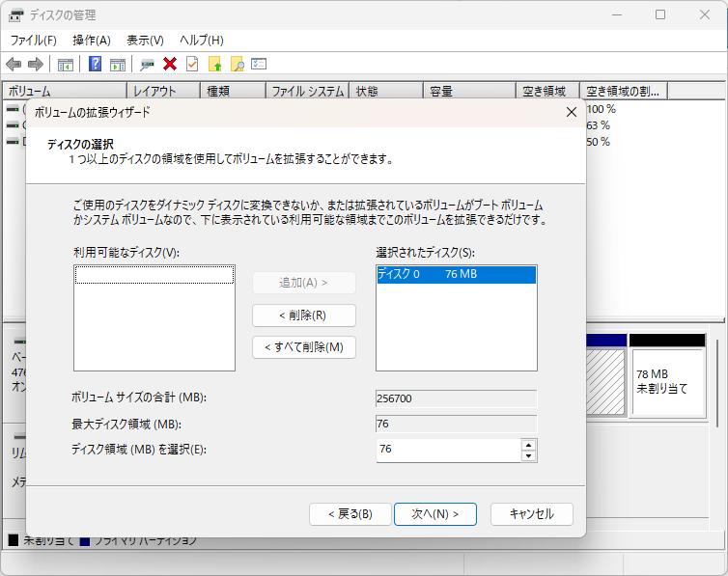Click the 100 % free space cell
Screen dimensions: 728x576
click(602, 109)
